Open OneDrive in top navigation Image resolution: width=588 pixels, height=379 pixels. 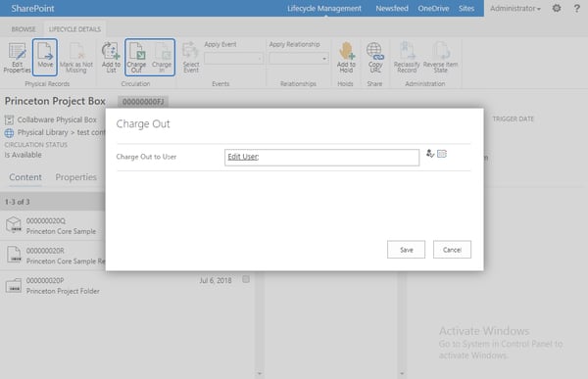(433, 8)
